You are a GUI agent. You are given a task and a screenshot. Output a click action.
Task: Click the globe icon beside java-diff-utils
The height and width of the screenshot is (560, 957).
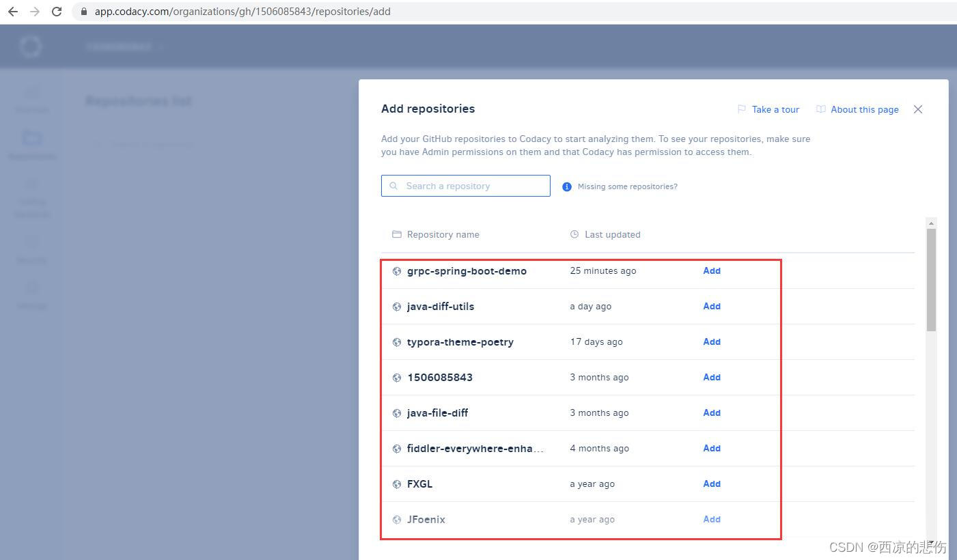[397, 307]
